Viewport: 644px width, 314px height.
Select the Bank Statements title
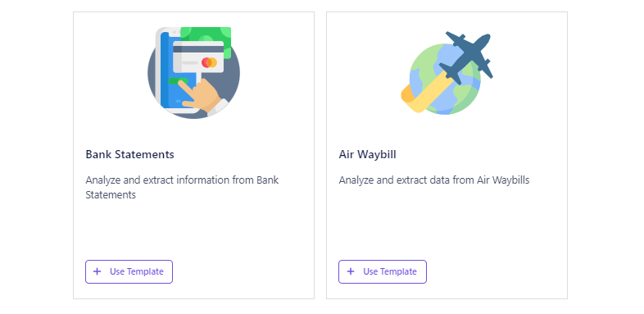coord(129,154)
